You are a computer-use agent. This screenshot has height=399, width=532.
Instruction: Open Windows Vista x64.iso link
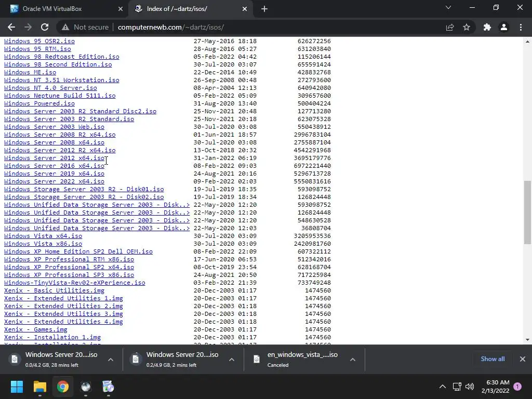pos(43,236)
